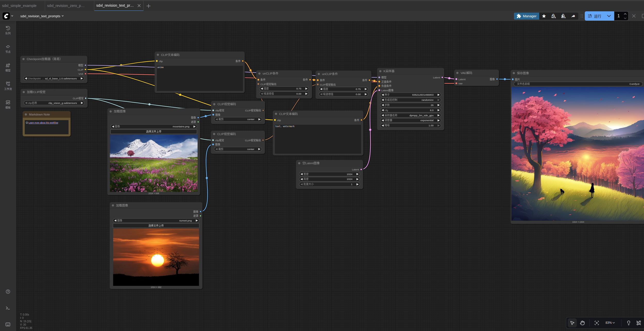This screenshot has height=331, width=644.
Task: Open the keyboard shortcuts icon
Action: pos(8,324)
